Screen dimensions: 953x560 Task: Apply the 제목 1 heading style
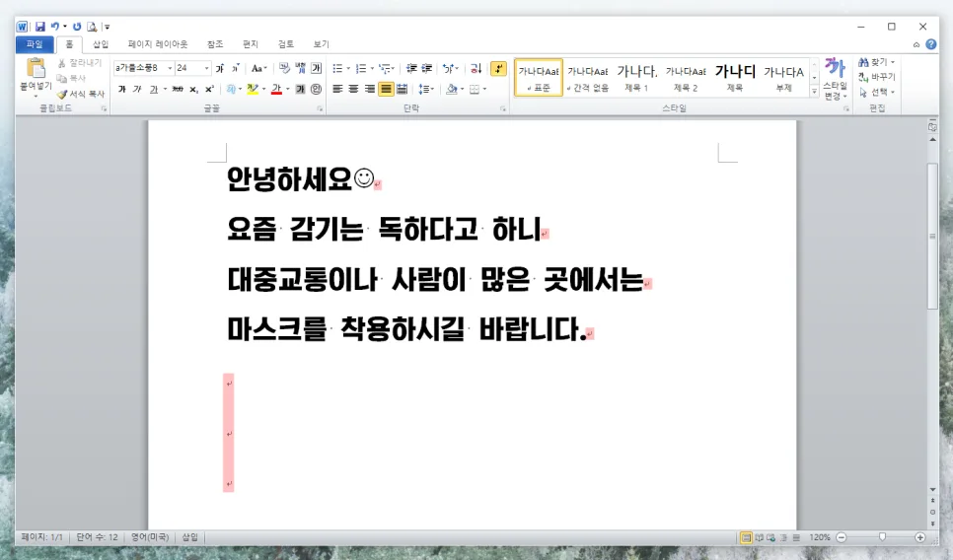pyautogui.click(x=637, y=78)
